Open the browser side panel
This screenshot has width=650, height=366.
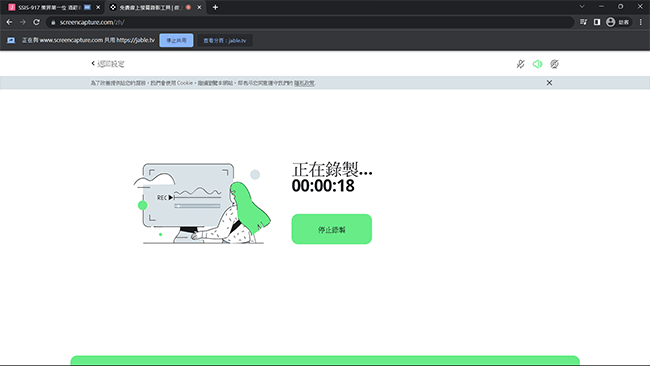[x=597, y=22]
